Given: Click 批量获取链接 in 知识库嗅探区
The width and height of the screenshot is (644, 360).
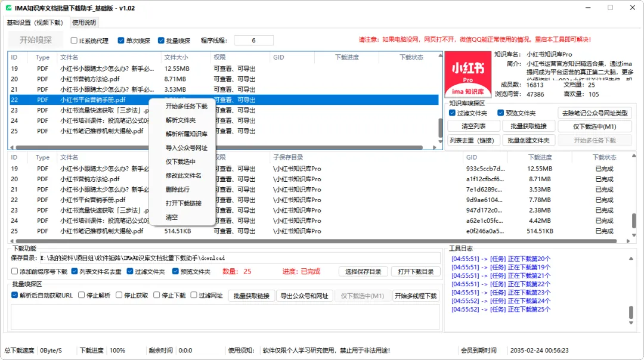Looking at the screenshot, I should tap(528, 126).
